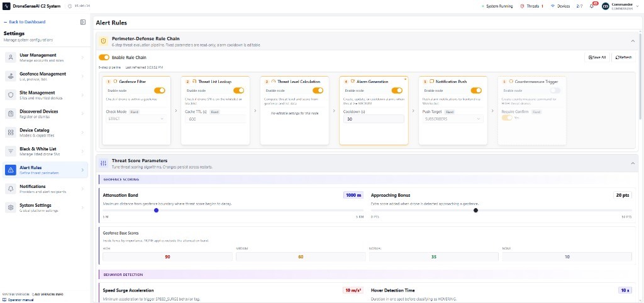This screenshot has width=644, height=303.
Task: Click the HIGH base score field 90
Action: [167, 256]
